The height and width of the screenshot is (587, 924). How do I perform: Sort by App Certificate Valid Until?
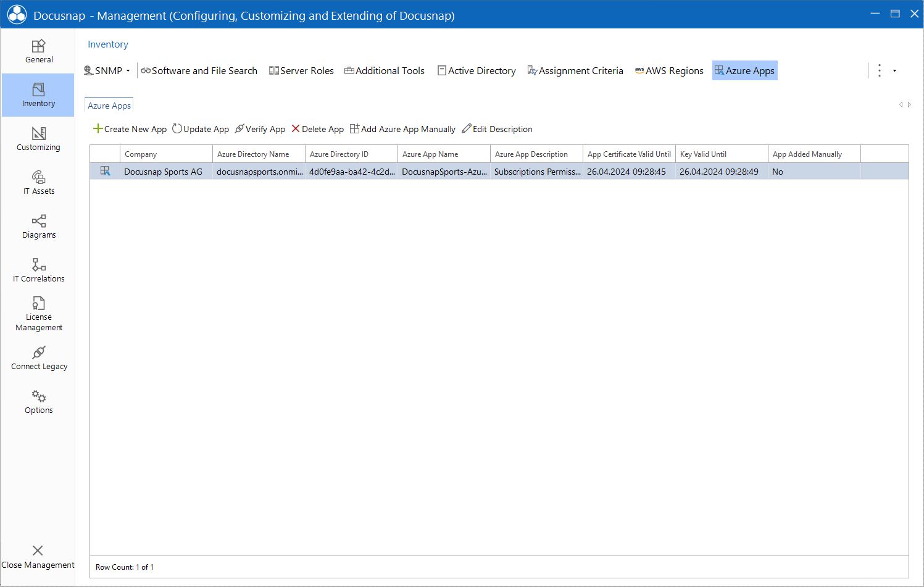(x=630, y=154)
